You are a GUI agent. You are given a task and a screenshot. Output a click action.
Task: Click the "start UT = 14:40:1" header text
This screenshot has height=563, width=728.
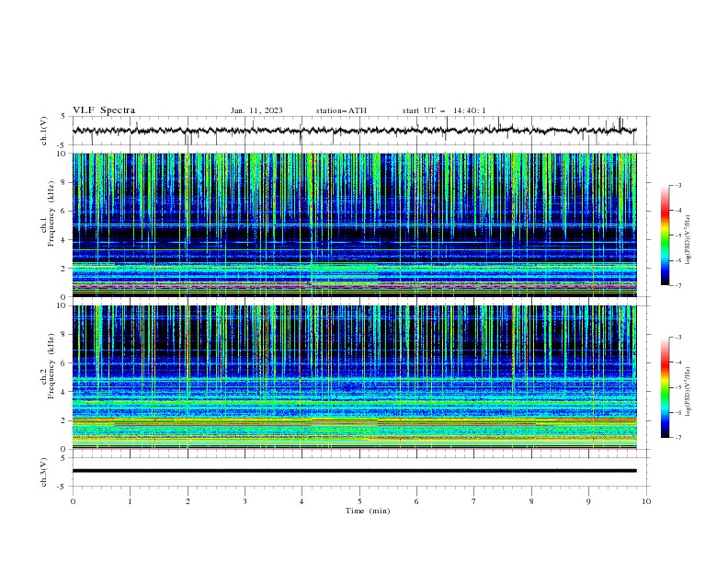tap(444, 110)
